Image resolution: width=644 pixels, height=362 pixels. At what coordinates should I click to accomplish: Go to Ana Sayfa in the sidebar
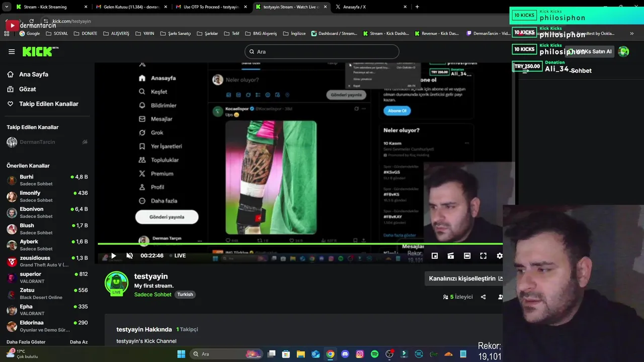[x=28, y=74]
